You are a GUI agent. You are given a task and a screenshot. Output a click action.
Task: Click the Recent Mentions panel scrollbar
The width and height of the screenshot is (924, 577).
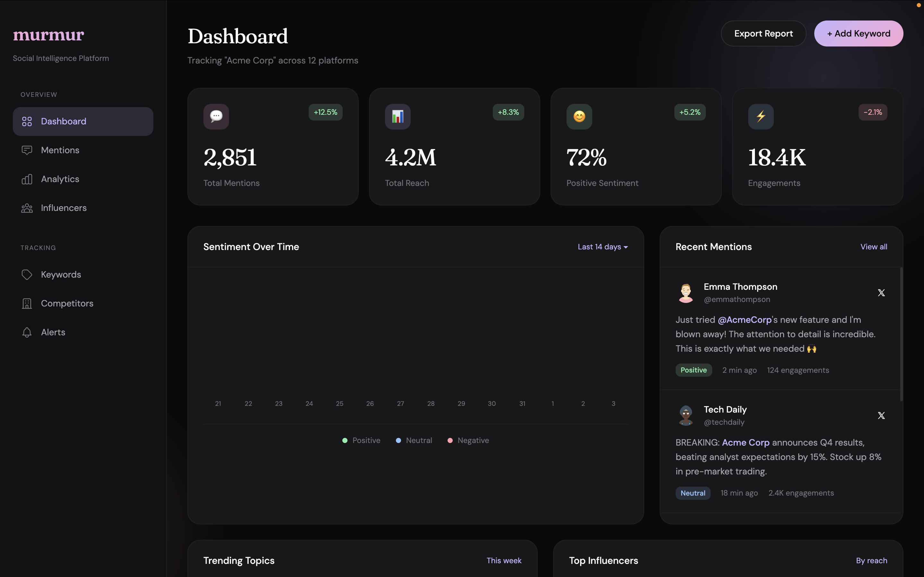point(901,334)
